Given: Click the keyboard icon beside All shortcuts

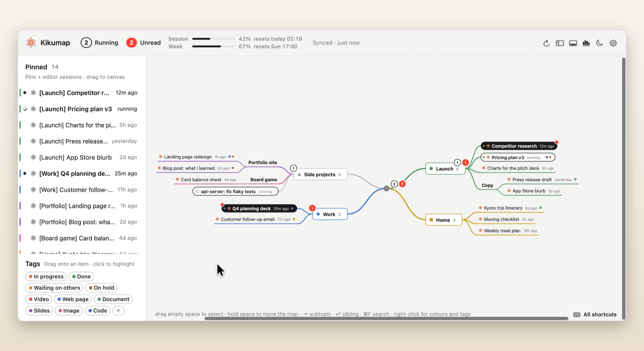Looking at the screenshot, I should pyautogui.click(x=577, y=315).
